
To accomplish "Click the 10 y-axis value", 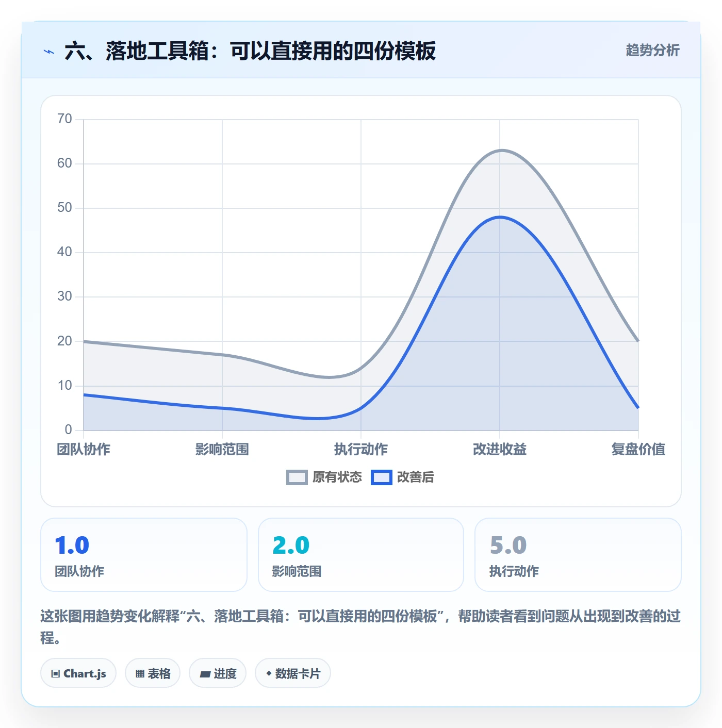I will (64, 386).
